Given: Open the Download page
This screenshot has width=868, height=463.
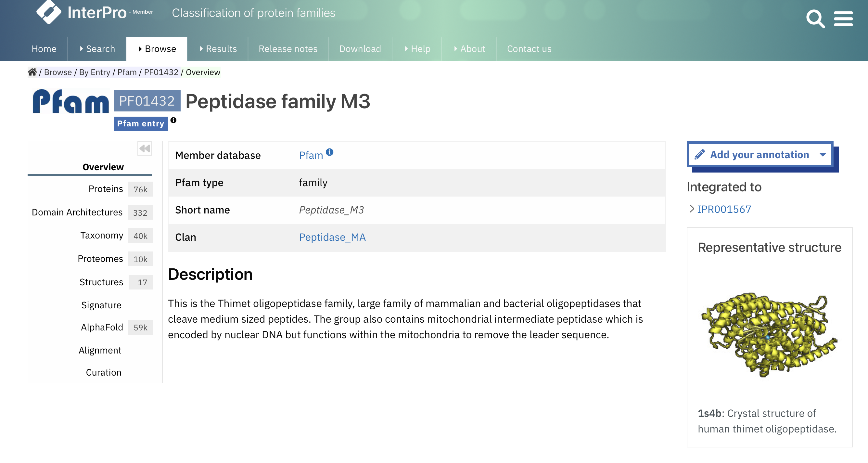Looking at the screenshot, I should click(x=360, y=49).
